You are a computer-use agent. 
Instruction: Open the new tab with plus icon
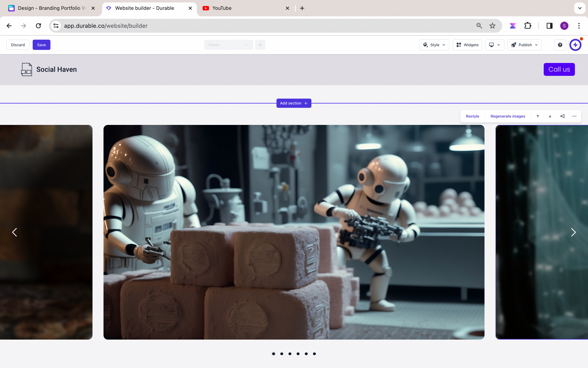click(x=302, y=8)
